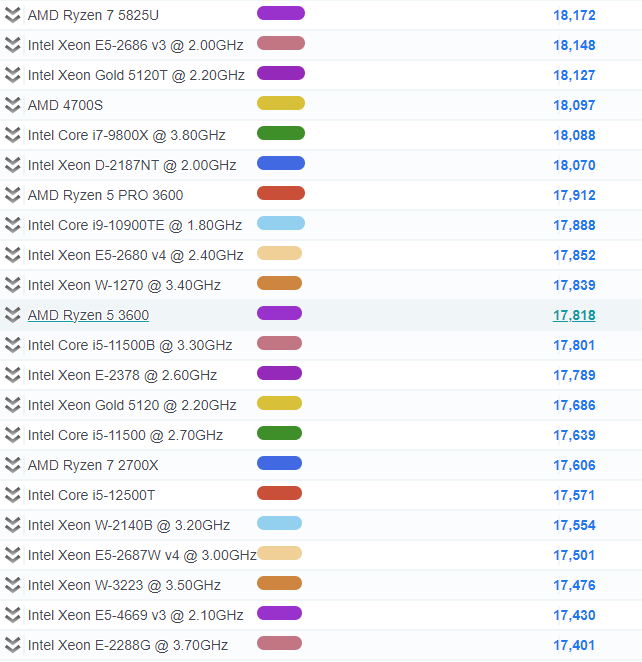Click the red bar for Intel Core i5-12500T

coord(279,493)
